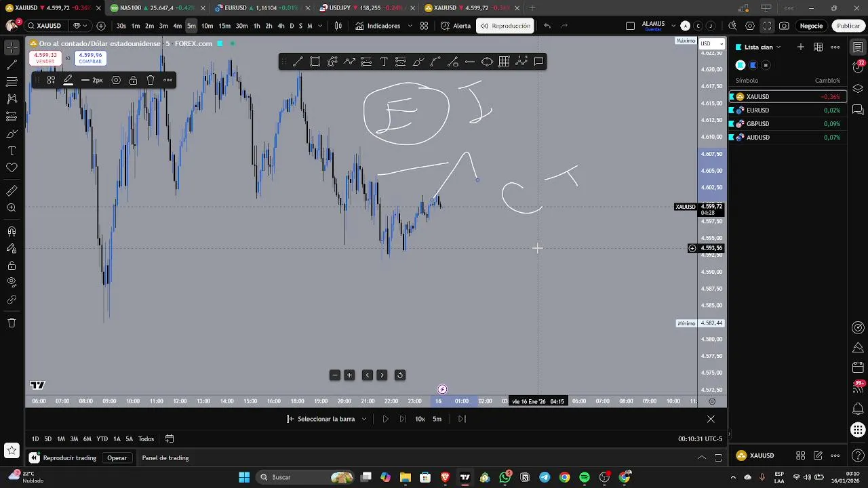Switch to the 1h timeframe

[256, 26]
